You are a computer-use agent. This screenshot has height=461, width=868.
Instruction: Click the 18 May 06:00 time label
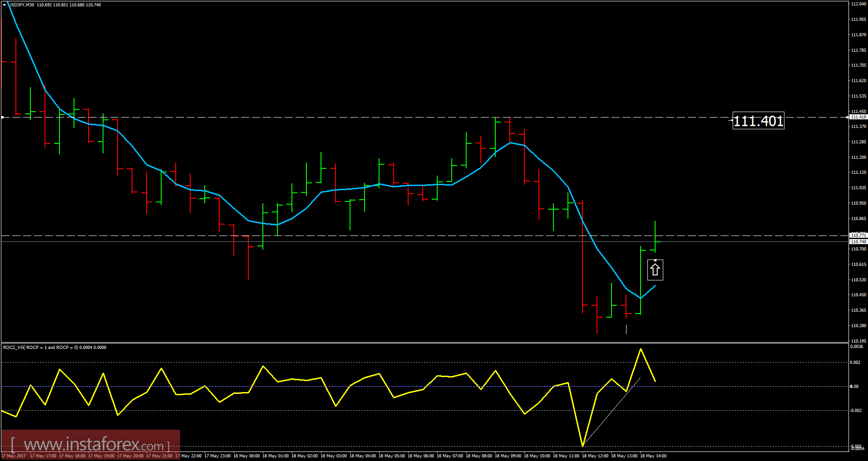[421, 456]
